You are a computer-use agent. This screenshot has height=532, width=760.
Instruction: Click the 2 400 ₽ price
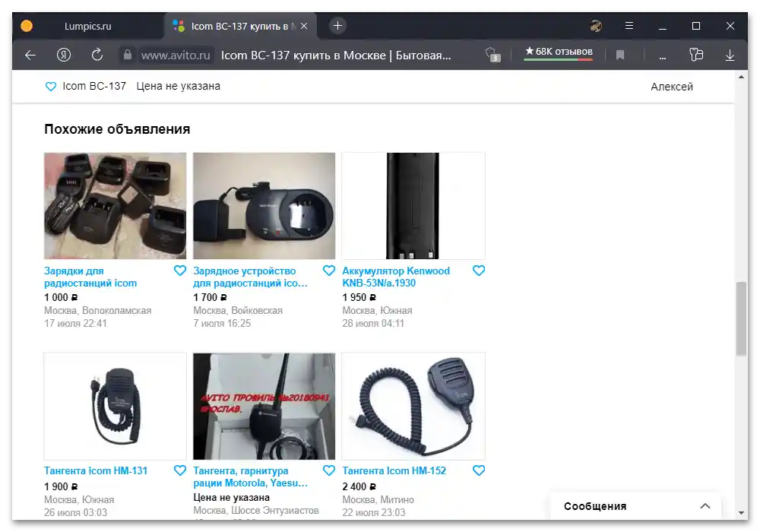[359, 486]
